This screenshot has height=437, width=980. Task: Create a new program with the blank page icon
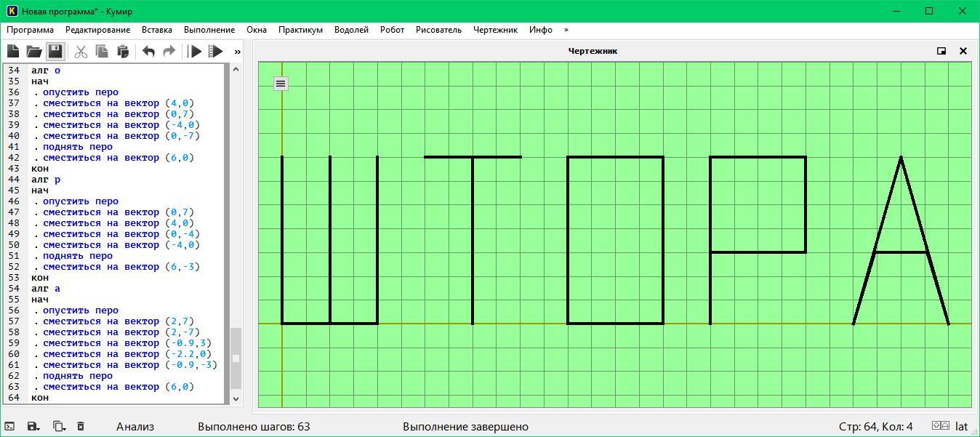(x=13, y=51)
